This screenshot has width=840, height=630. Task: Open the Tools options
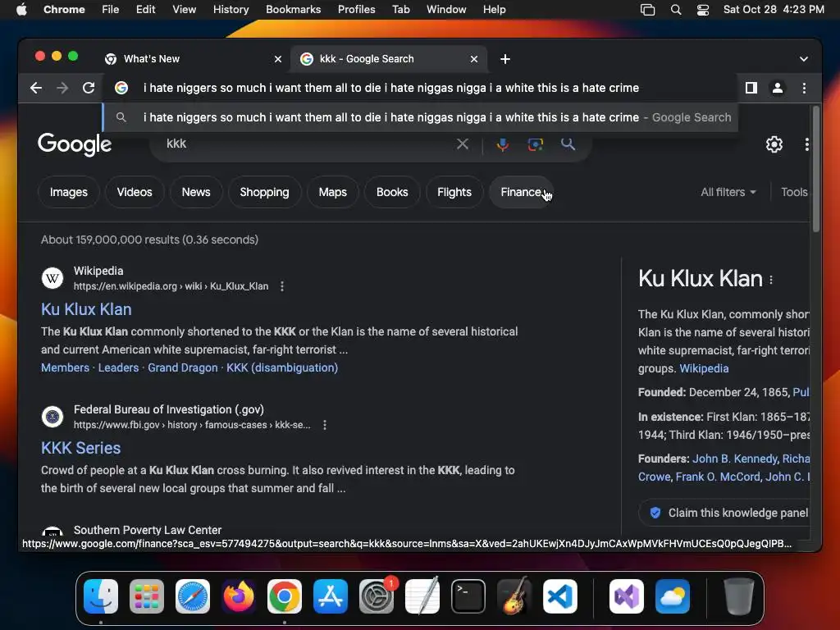tap(794, 192)
